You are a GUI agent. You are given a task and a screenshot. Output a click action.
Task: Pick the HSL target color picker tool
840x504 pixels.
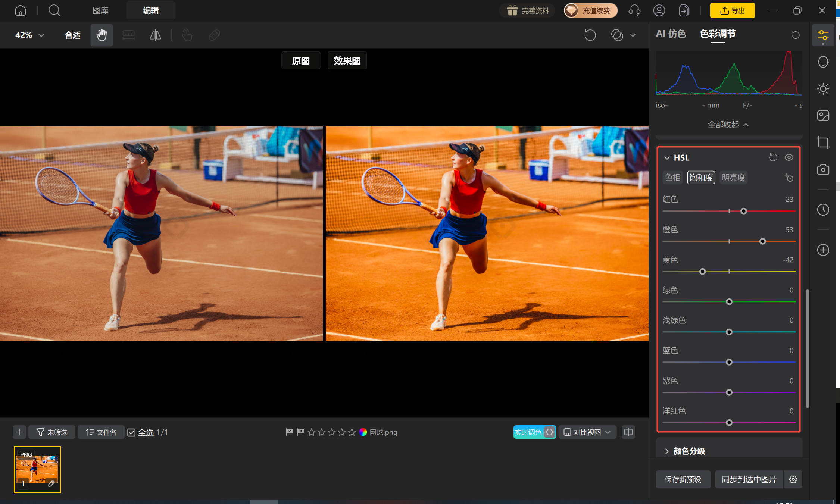[x=789, y=178]
